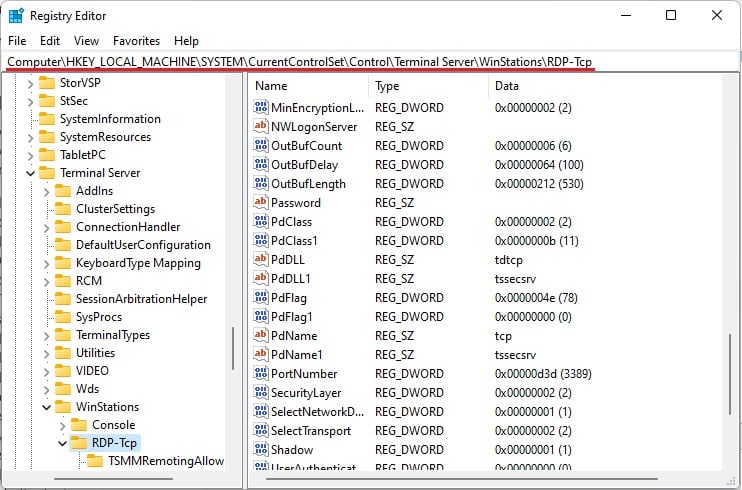Image resolution: width=742 pixels, height=490 pixels.
Task: Click the SelectNetworkD... DWORD icon
Action: 261,410
